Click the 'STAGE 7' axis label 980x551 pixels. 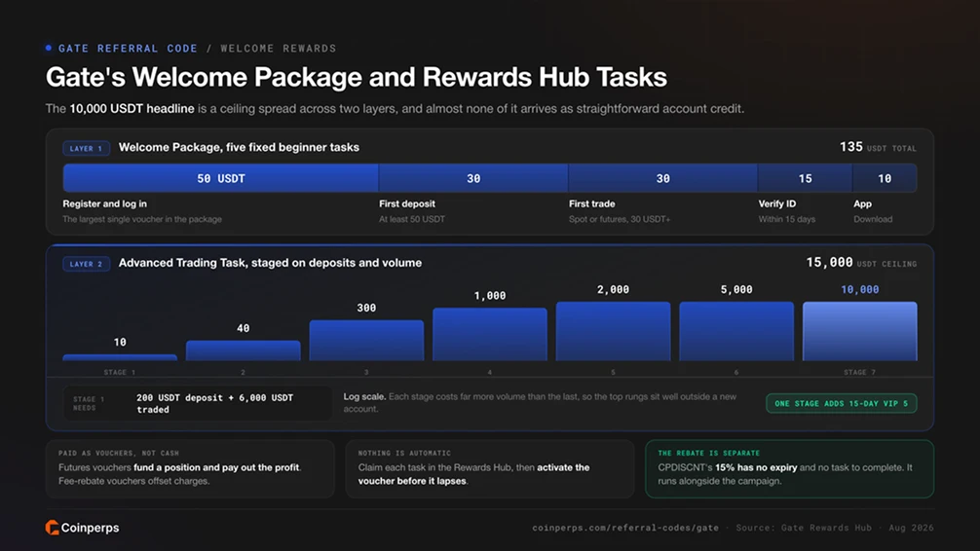[860, 372]
